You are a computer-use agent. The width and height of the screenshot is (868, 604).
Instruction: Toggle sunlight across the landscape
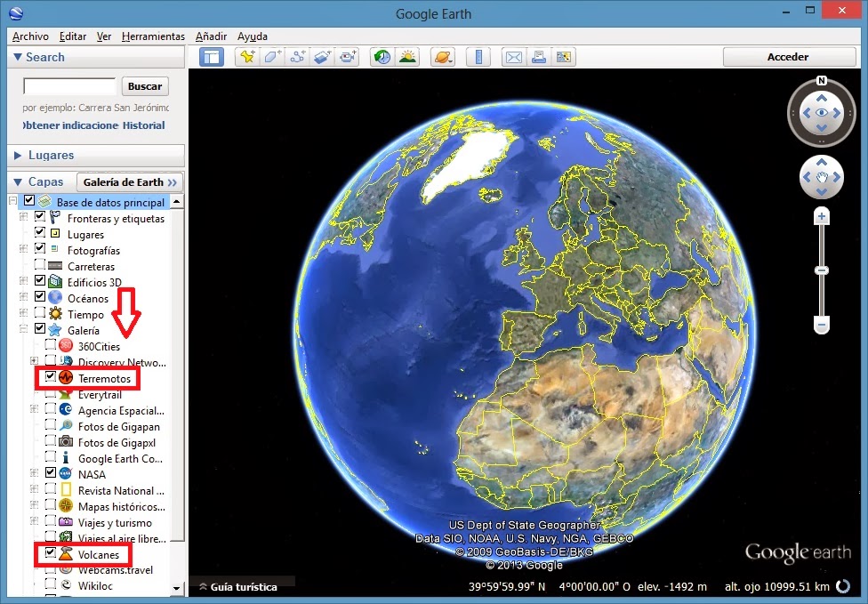(x=407, y=56)
